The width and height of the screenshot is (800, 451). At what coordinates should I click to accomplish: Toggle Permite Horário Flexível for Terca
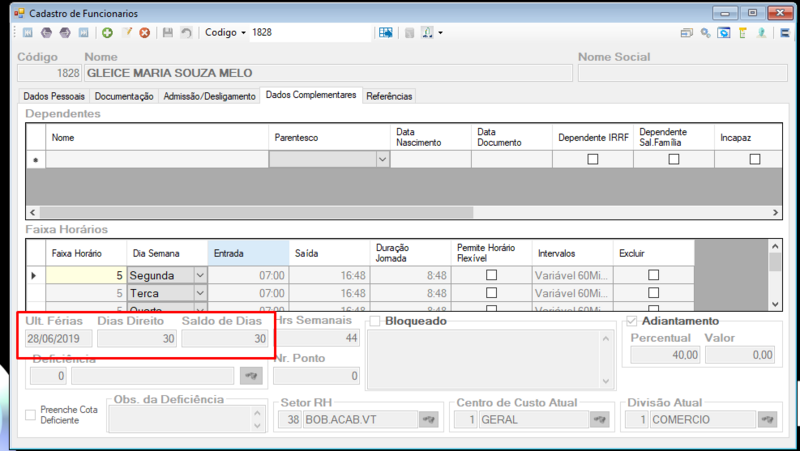pos(491,293)
